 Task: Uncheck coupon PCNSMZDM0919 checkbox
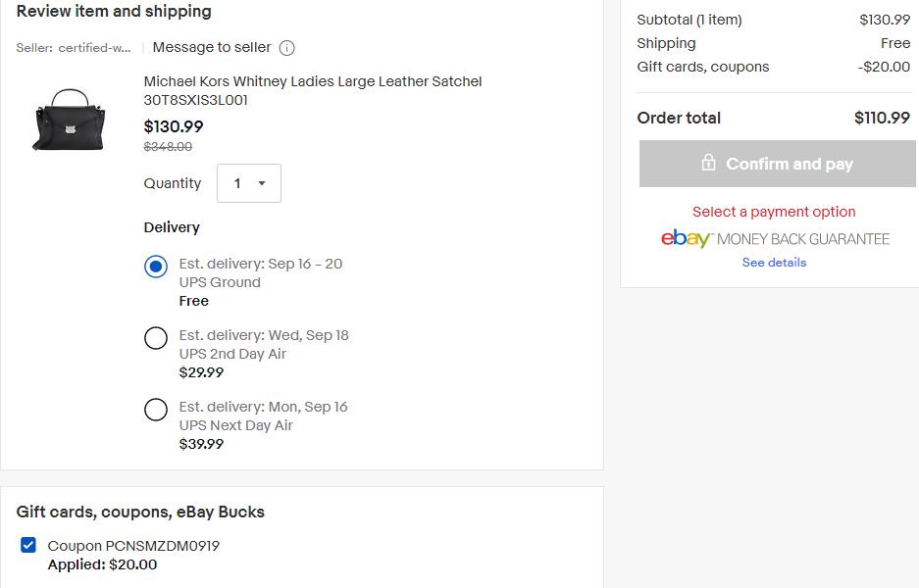(28, 545)
